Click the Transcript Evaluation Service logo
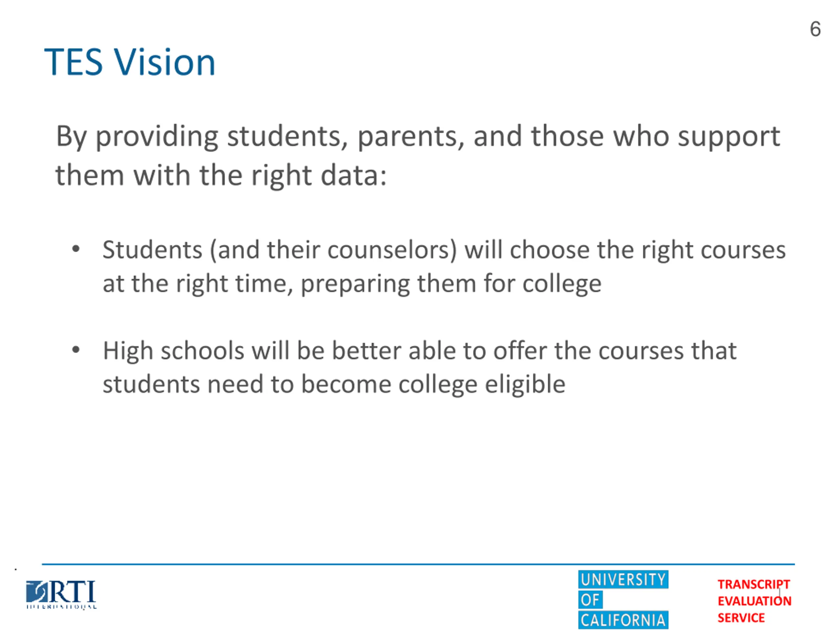The height and width of the screenshot is (630, 840). tap(754, 601)
